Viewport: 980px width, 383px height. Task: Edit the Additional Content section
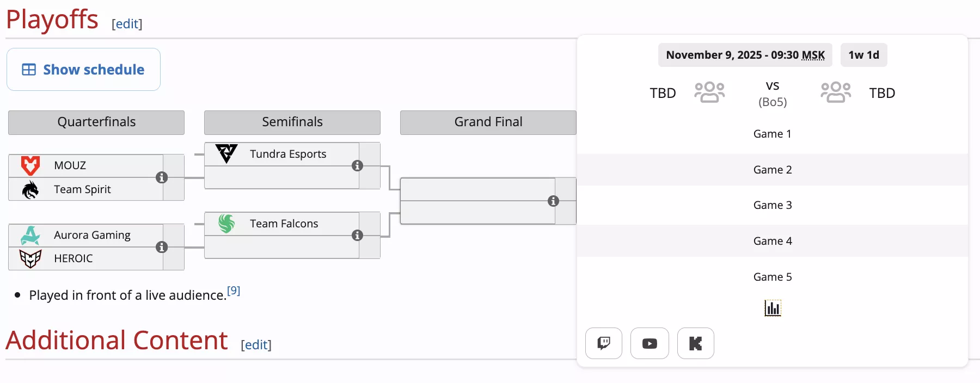(x=256, y=345)
